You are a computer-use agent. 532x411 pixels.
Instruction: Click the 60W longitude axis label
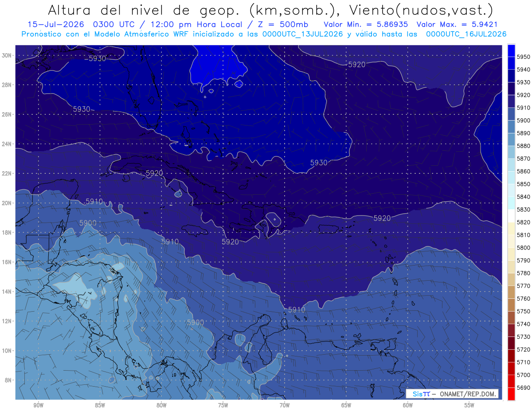coord(408,406)
